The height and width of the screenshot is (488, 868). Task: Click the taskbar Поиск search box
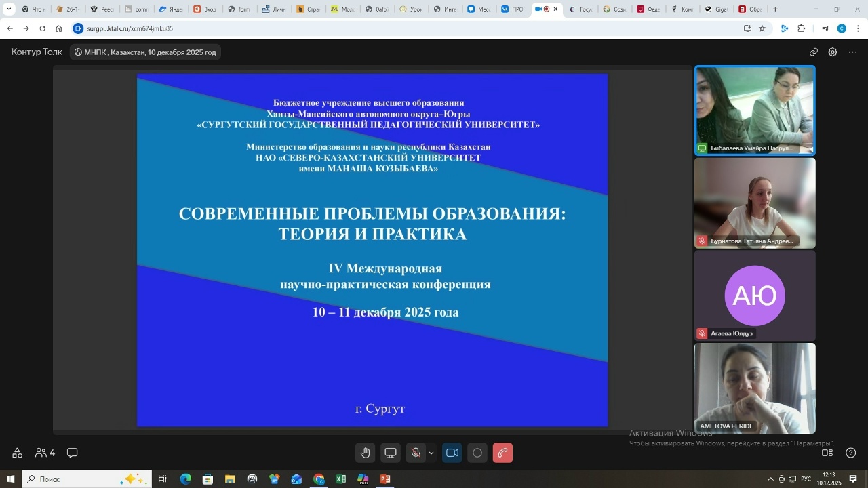coord(87,479)
